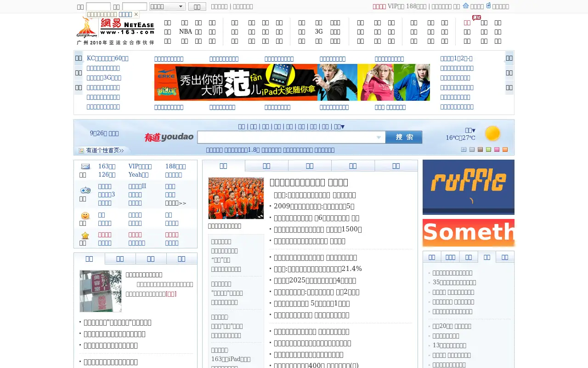Click the game controller icon

click(x=85, y=190)
